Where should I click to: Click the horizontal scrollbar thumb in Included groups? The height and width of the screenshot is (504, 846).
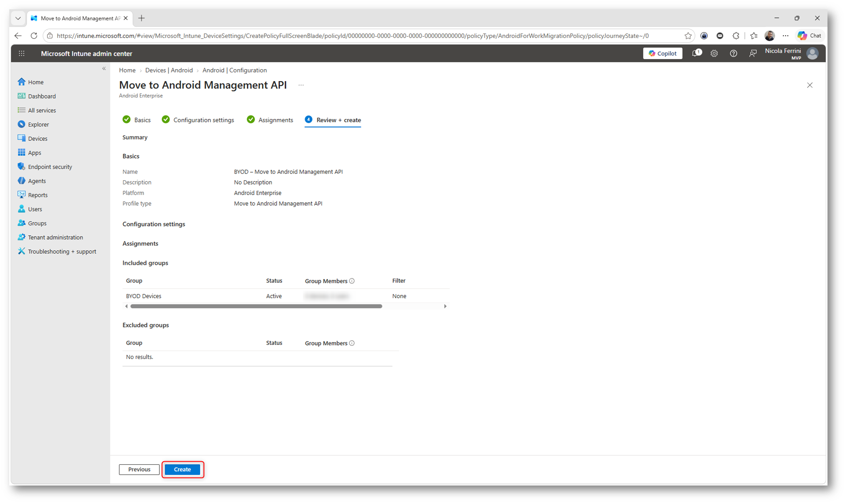256,306
